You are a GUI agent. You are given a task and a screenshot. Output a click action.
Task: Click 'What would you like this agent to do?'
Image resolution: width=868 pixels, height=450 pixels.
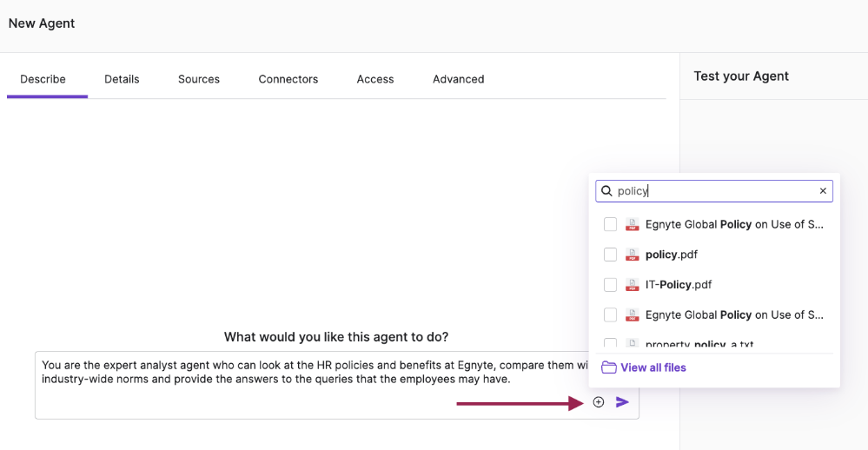(336, 337)
